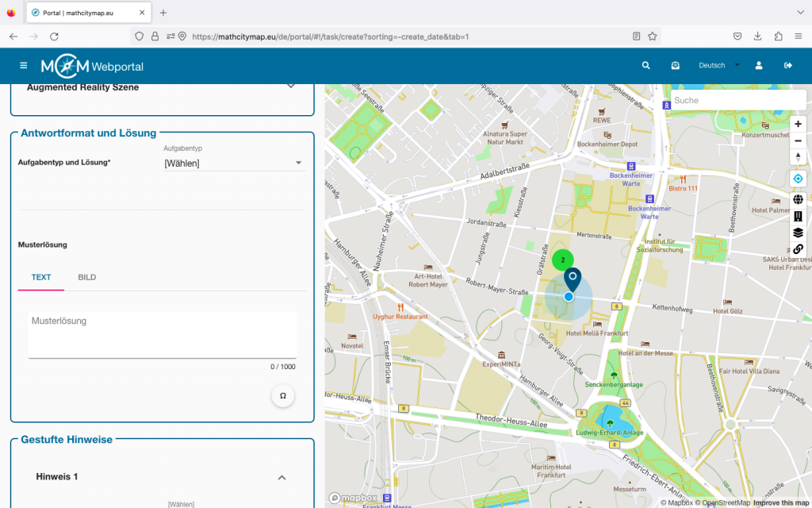Open the user profile icon
This screenshot has height=508, width=812.
click(x=759, y=66)
